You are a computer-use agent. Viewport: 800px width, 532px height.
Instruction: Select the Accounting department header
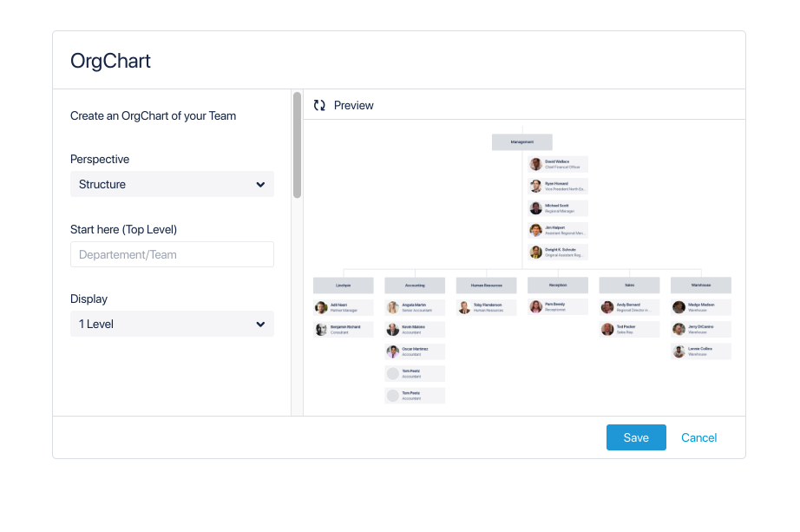coord(415,286)
